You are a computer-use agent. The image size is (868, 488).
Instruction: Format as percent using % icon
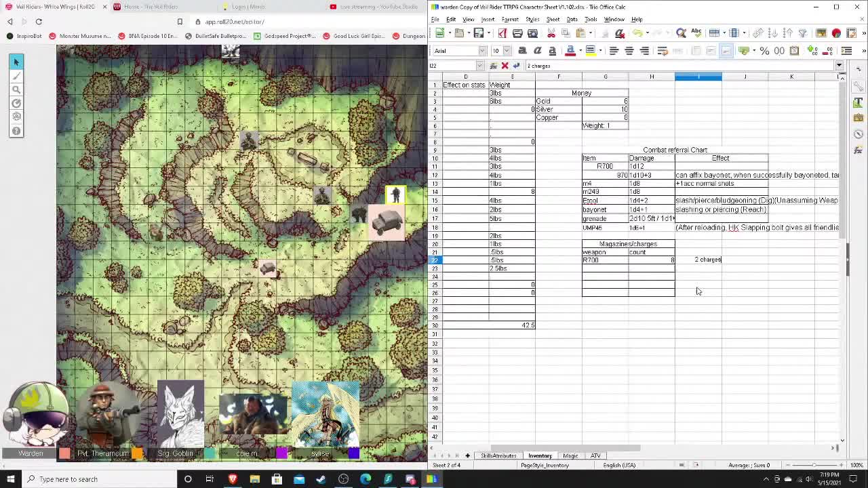click(764, 50)
